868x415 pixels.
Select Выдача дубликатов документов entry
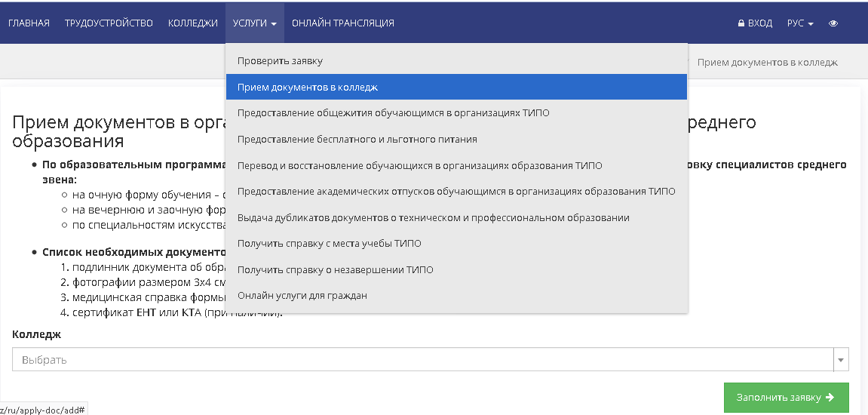(433, 218)
